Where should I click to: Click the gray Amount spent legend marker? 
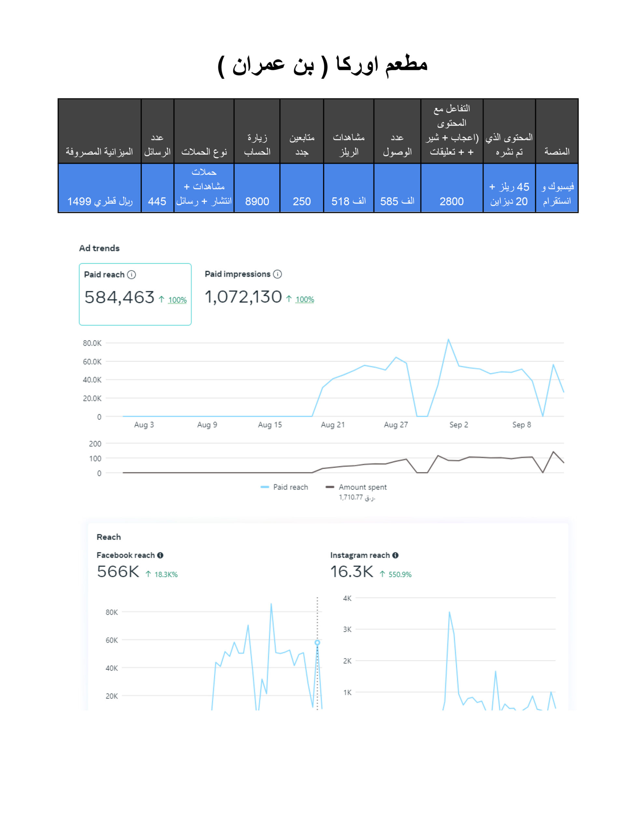pyautogui.click(x=330, y=487)
